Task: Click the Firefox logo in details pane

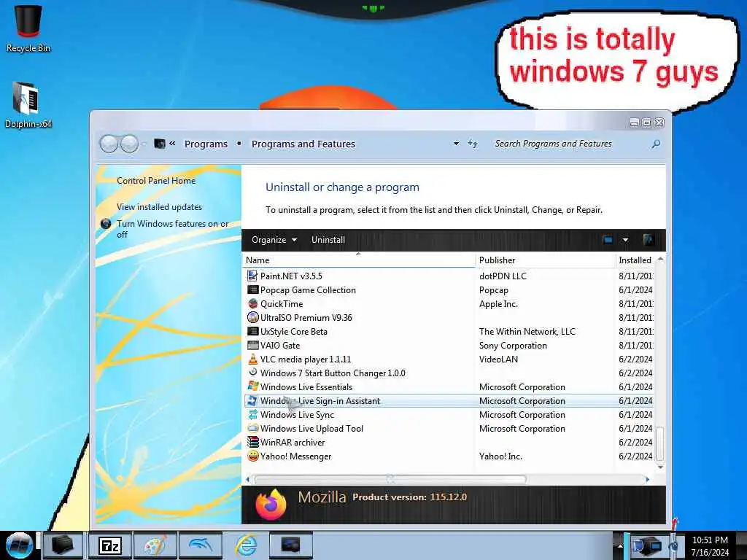Action: (x=271, y=504)
